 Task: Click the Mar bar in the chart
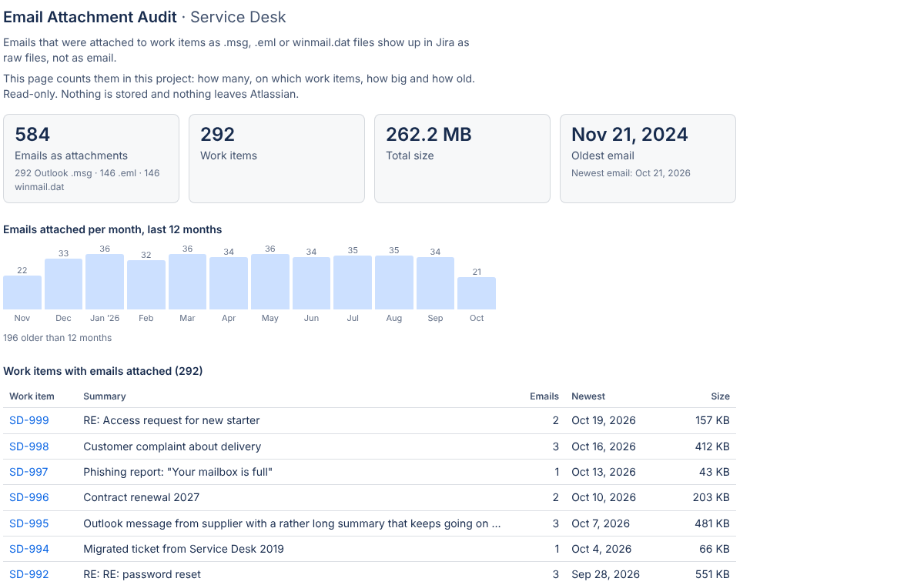coord(187,282)
